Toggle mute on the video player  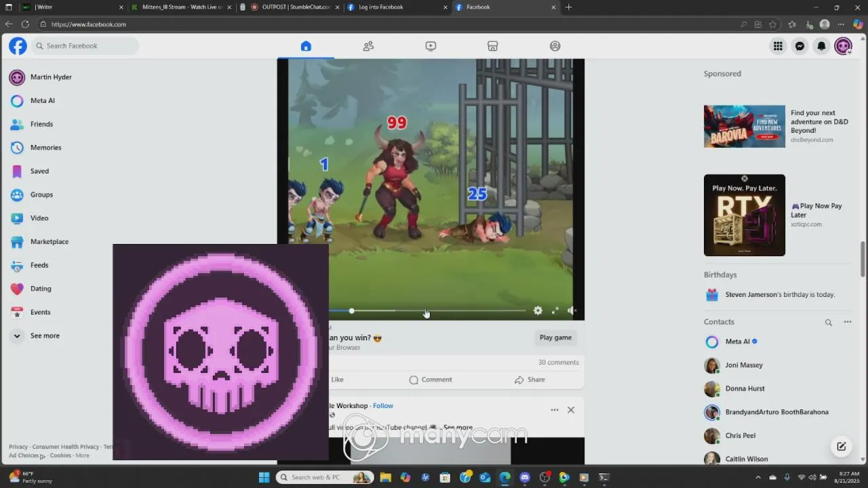point(572,310)
